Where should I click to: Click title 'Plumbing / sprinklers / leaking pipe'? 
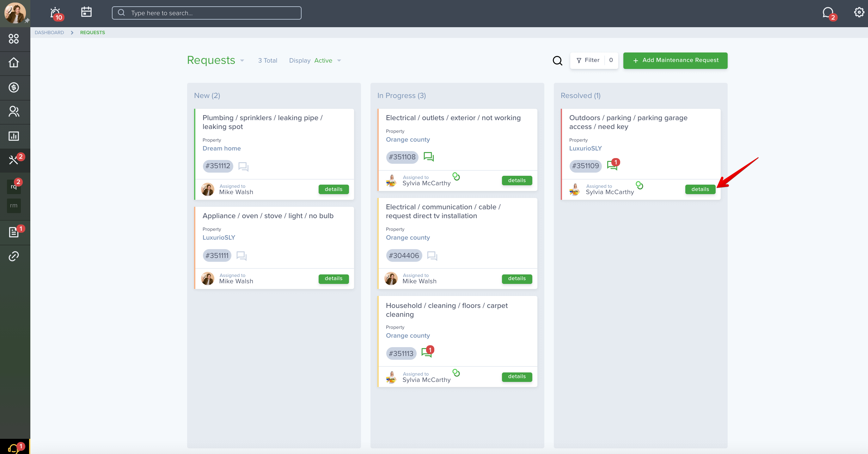click(x=262, y=122)
